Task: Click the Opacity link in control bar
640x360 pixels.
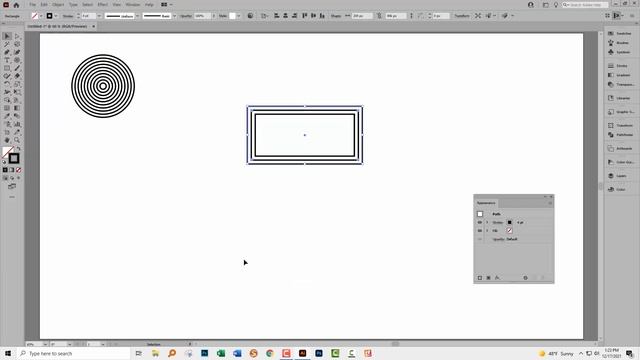Action: point(186,16)
